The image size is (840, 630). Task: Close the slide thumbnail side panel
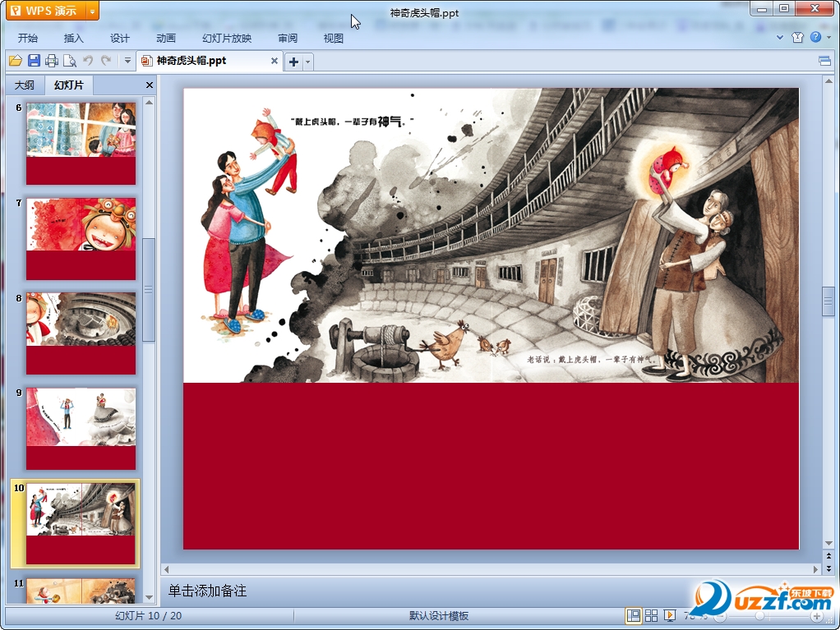point(150,85)
